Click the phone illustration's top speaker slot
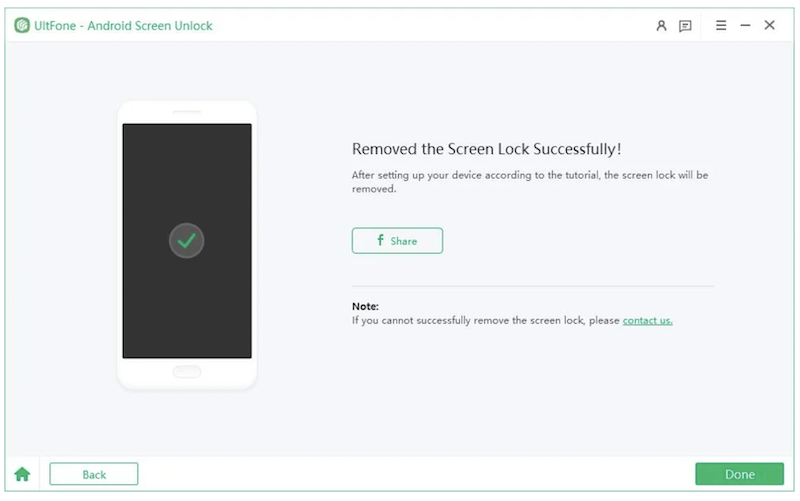Screen dimensions: 800x501 point(187,112)
